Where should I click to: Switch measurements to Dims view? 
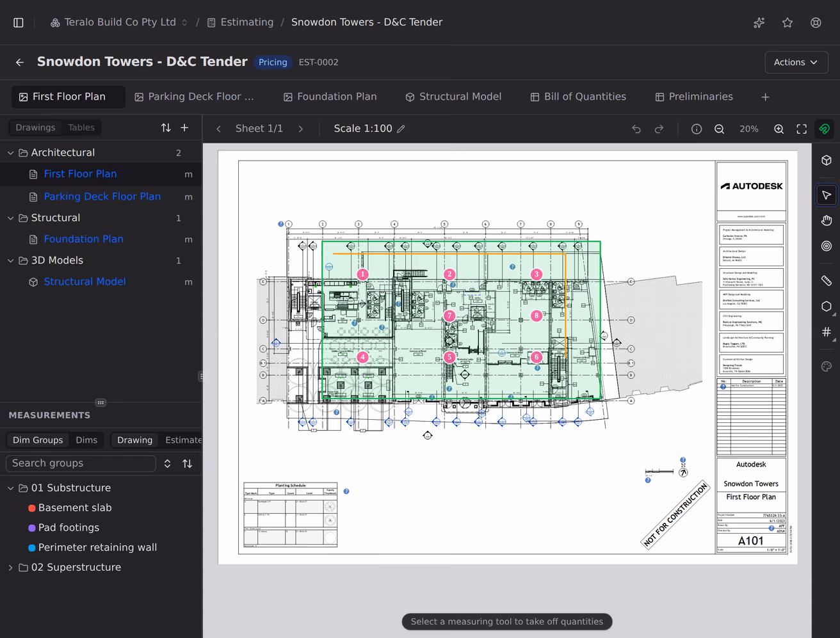[x=86, y=440]
